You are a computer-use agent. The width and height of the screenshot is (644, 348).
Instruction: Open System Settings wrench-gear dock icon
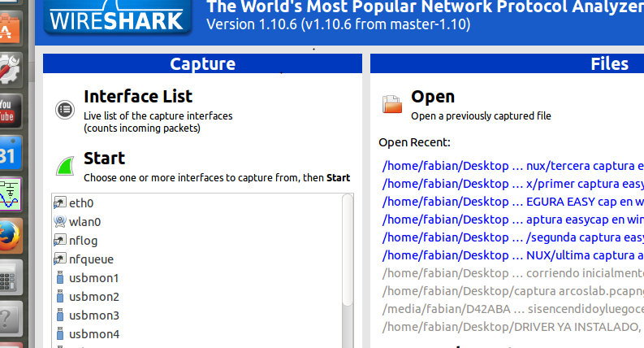[11, 69]
